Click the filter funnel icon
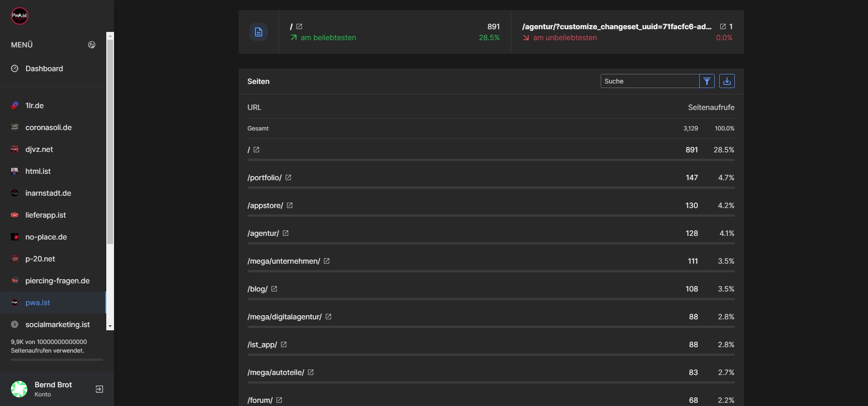The width and height of the screenshot is (868, 406). (x=707, y=81)
